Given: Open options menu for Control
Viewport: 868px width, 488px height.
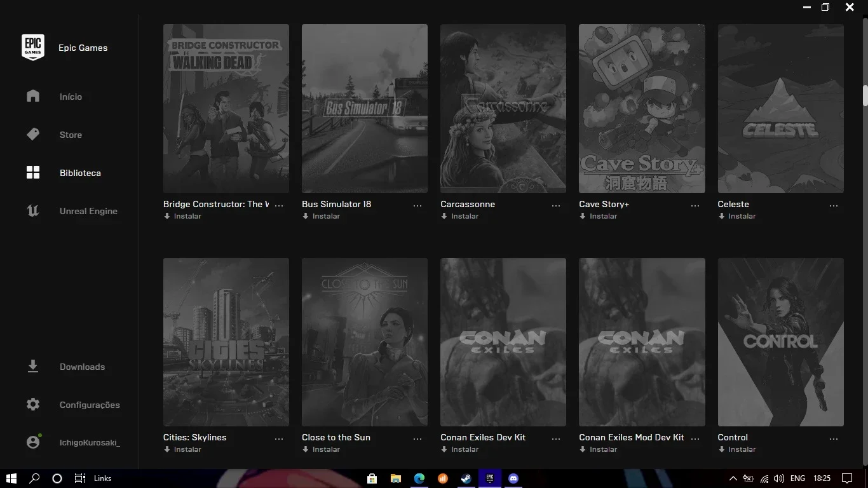Looking at the screenshot, I should coord(834,439).
